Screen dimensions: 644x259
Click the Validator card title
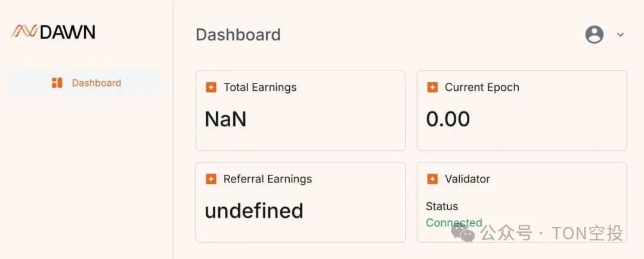(x=467, y=179)
